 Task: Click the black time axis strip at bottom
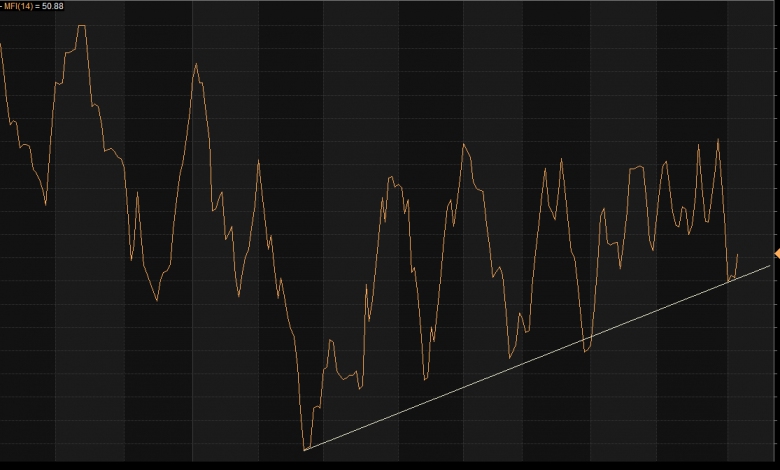[x=390, y=465]
